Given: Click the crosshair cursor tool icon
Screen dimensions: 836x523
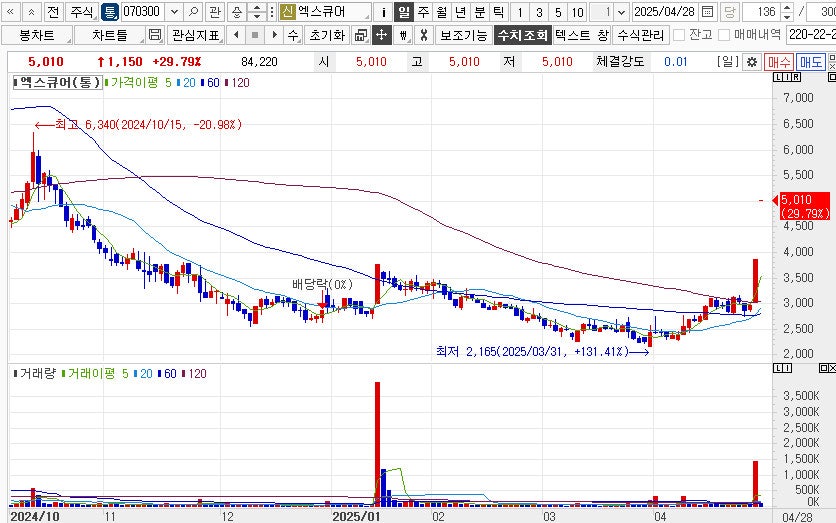Looking at the screenshot, I should (x=381, y=35).
